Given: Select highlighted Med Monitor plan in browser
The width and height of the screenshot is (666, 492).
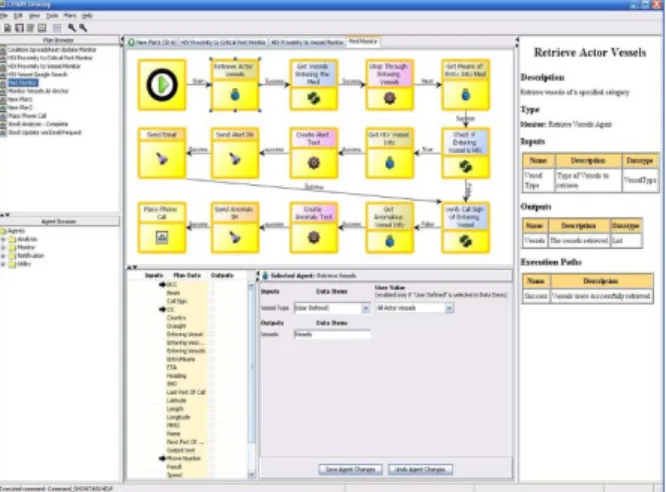Looking at the screenshot, I should click(23, 83).
